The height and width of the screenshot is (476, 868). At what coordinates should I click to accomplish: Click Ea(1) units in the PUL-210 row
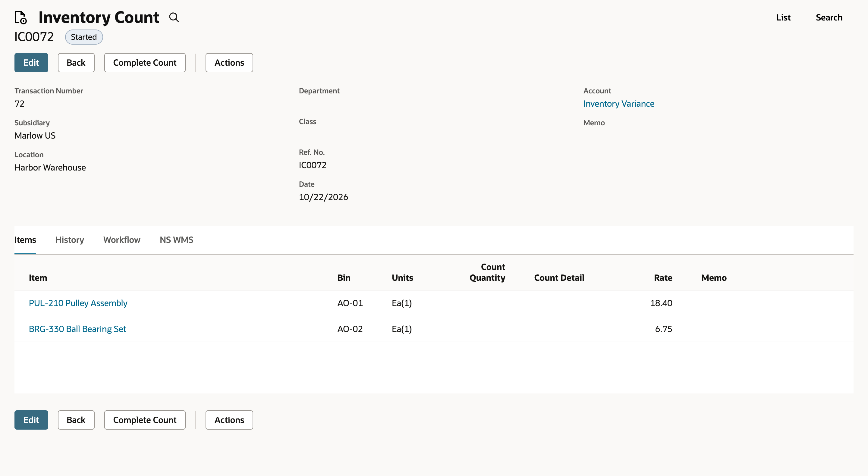tap(402, 303)
